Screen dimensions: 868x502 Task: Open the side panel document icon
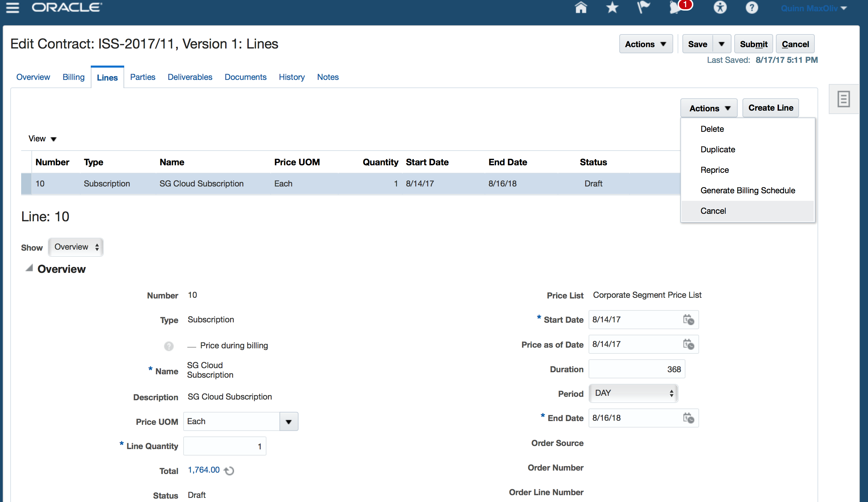coord(843,99)
